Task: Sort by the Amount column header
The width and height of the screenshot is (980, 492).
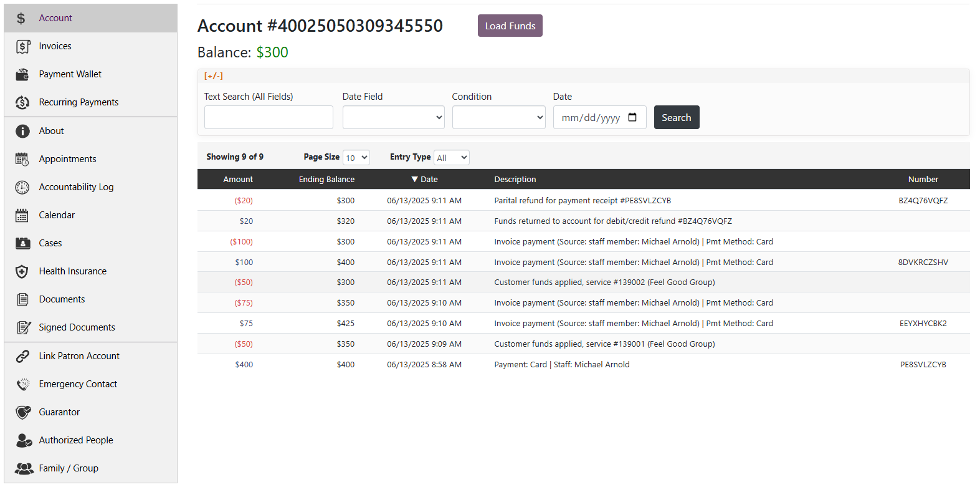Action: coord(238,180)
